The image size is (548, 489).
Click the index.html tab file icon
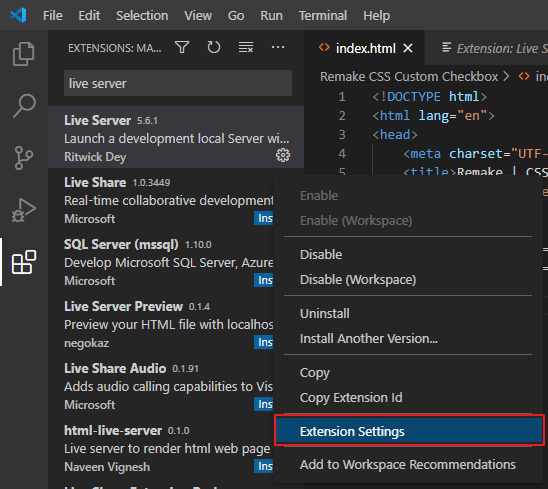pyautogui.click(x=324, y=48)
